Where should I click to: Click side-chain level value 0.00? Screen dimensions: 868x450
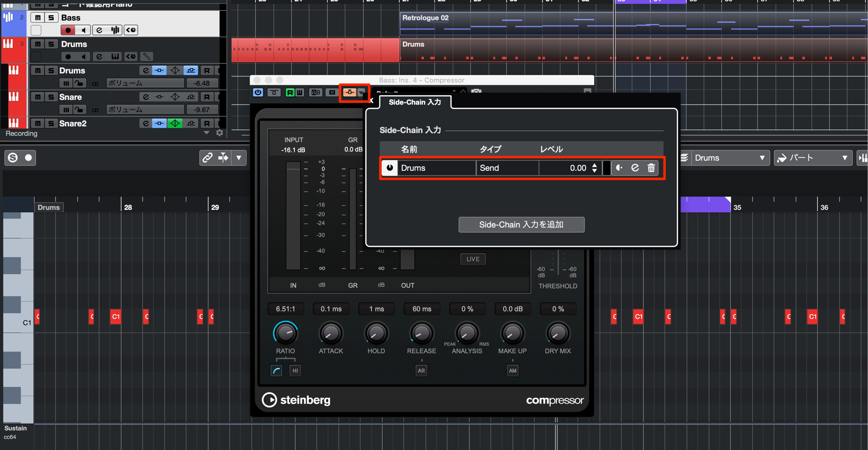[x=578, y=168]
